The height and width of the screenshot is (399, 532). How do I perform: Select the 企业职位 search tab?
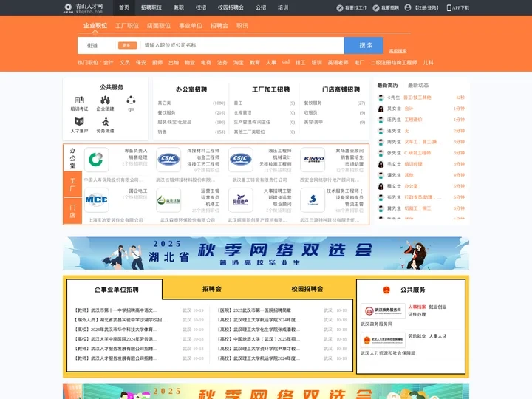95,26
